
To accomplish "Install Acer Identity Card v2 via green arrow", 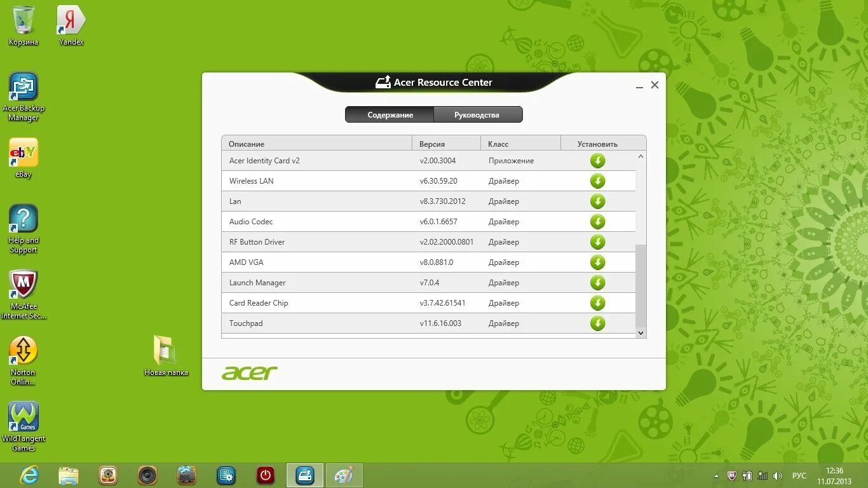I will coord(597,161).
